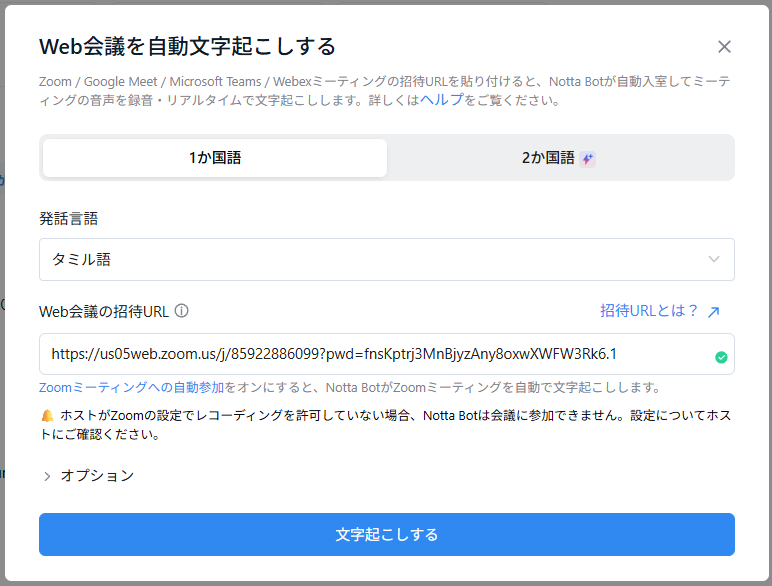Open the Zoomミーティングへの自動参加 link

click(x=131, y=387)
